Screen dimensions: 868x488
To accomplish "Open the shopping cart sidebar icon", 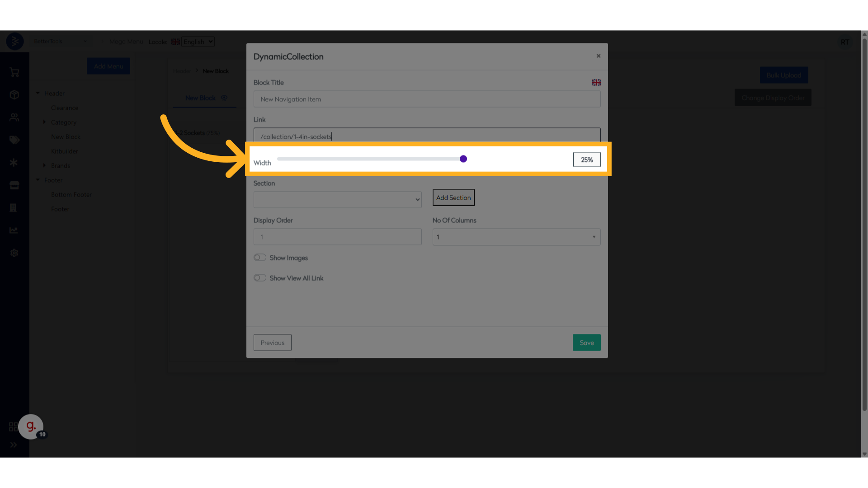I will (x=14, y=72).
